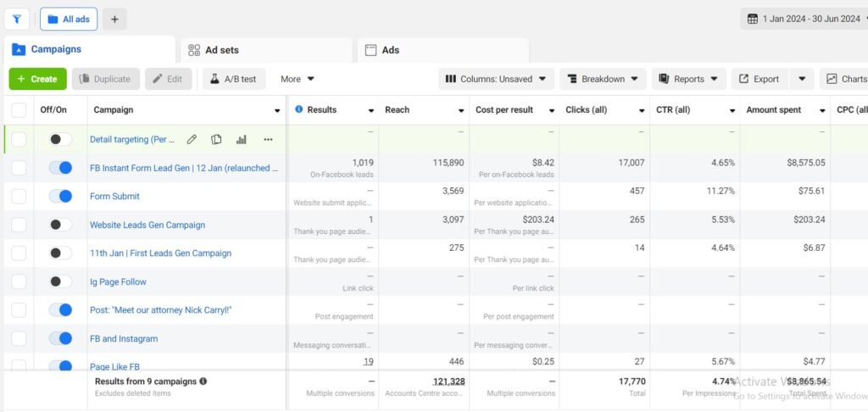Start an A/B test

(x=234, y=79)
